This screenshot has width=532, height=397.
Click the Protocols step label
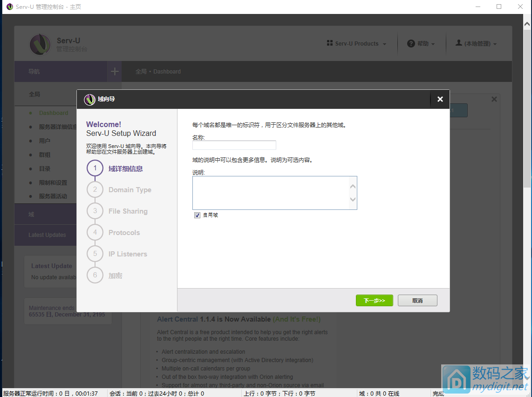coord(124,233)
